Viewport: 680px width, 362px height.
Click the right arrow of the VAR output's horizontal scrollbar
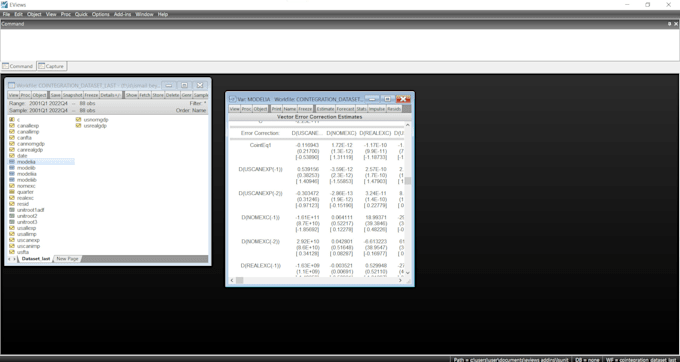tap(400, 280)
